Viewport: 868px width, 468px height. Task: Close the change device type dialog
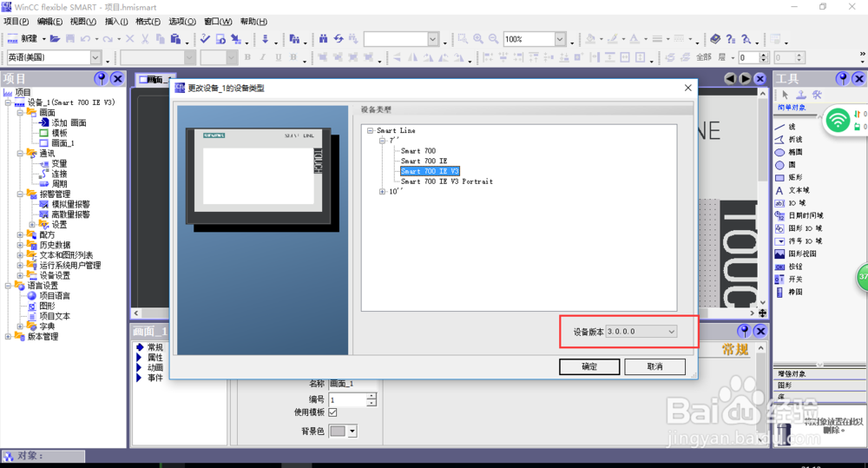pyautogui.click(x=687, y=88)
